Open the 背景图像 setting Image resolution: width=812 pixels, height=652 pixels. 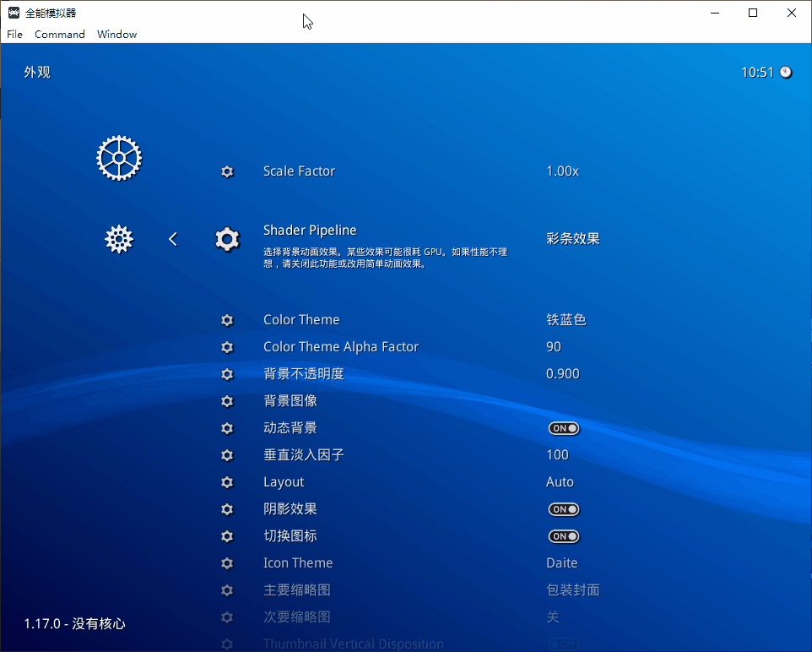click(290, 400)
